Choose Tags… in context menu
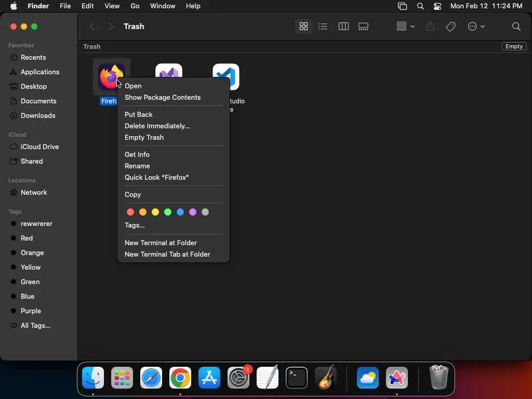Viewport: 532px width, 399px height. click(174, 225)
